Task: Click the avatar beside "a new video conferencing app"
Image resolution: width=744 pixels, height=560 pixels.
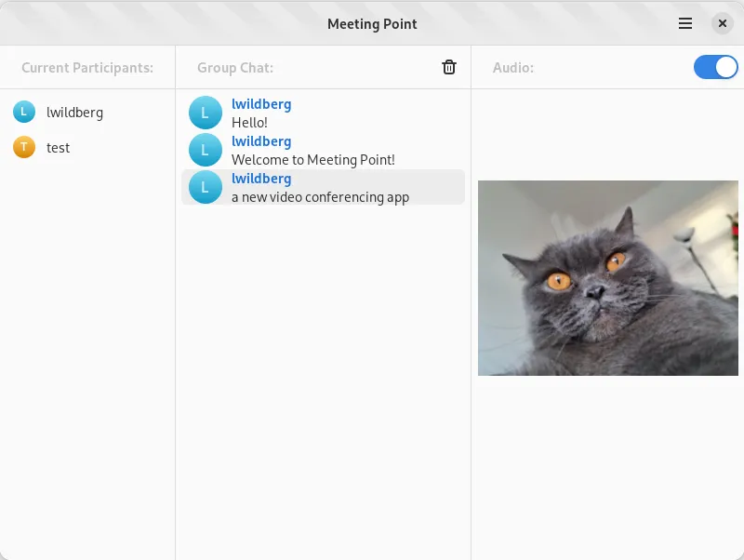Action: (x=206, y=187)
